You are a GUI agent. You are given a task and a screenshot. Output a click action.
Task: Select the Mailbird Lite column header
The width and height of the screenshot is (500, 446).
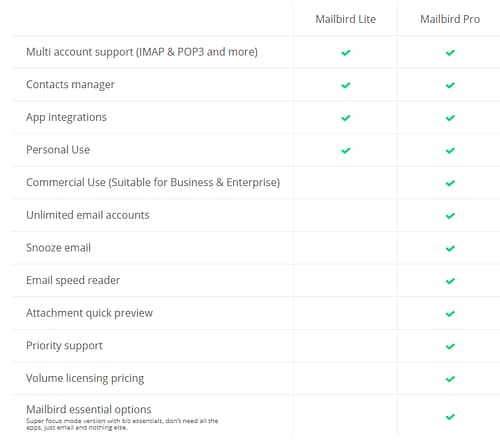[x=346, y=19]
